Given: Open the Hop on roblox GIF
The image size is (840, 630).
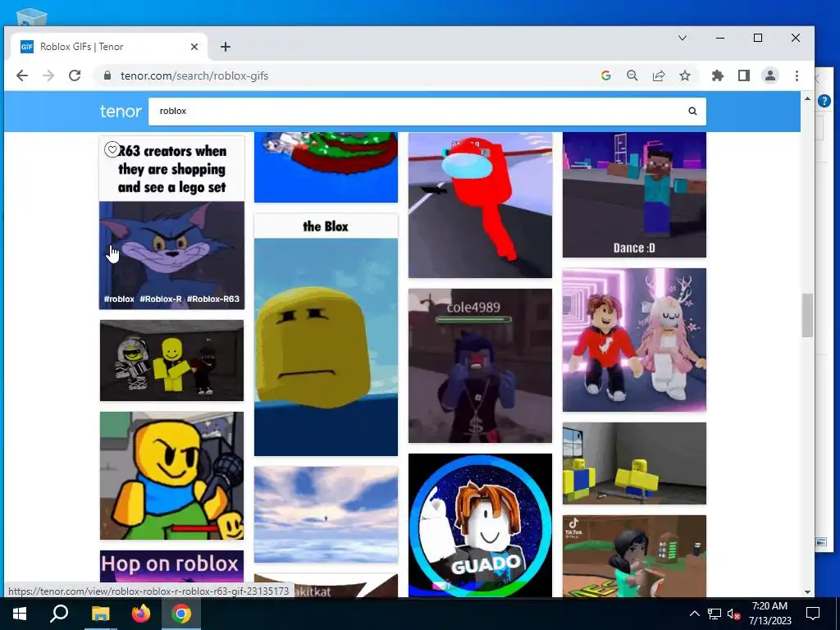Looking at the screenshot, I should pyautogui.click(x=171, y=567).
